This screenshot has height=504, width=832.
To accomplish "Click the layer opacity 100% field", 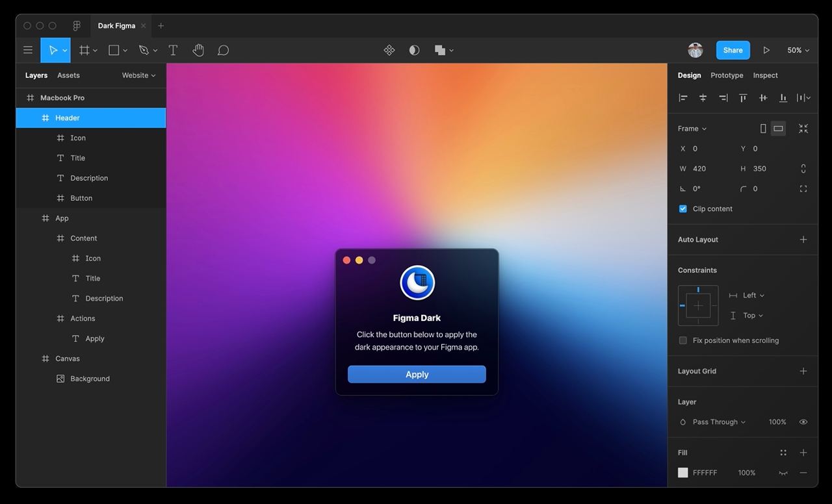I will coord(777,422).
